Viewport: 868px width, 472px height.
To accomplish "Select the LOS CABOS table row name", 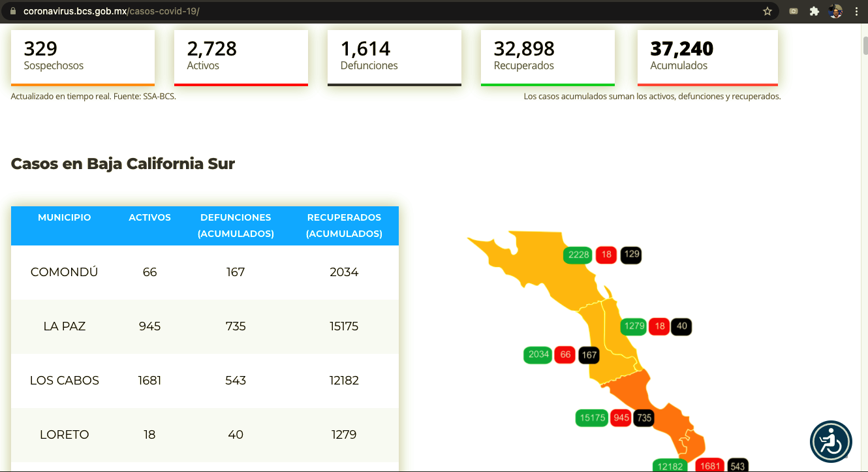I will point(65,380).
